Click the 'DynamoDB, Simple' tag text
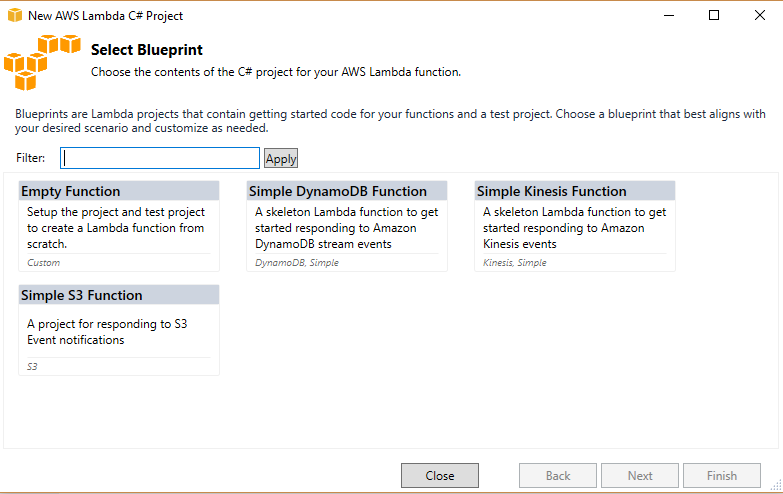 297,263
